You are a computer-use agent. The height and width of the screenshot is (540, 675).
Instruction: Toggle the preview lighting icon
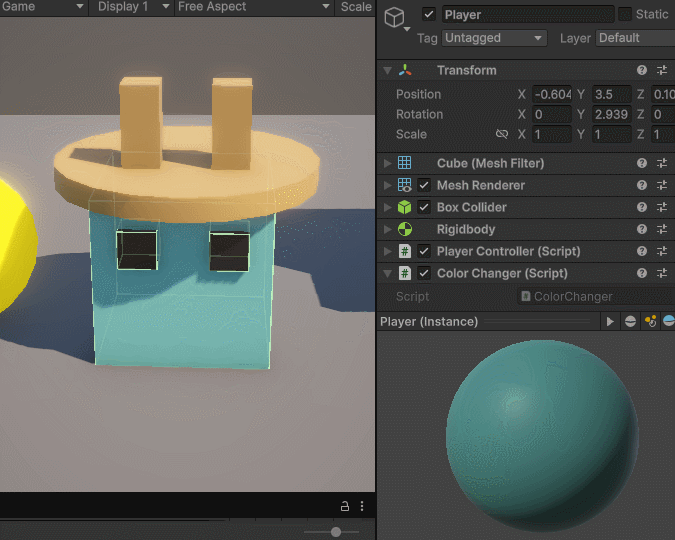(650, 322)
